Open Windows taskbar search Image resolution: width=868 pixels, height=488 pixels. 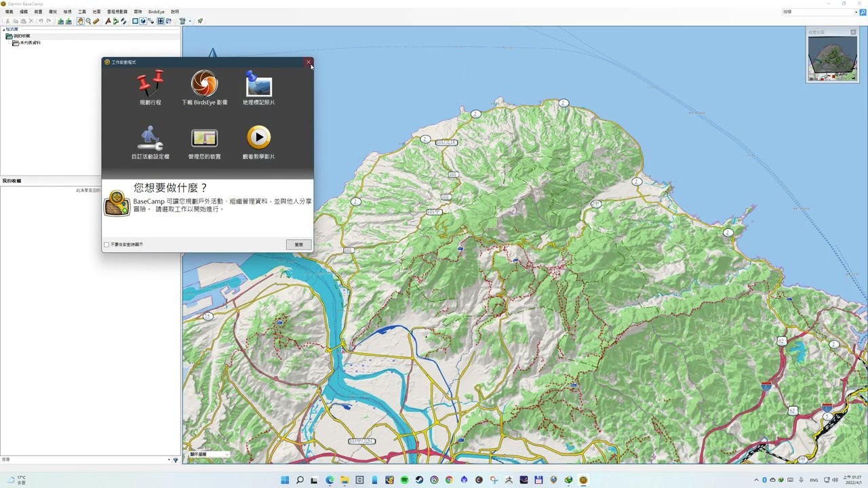(x=300, y=480)
